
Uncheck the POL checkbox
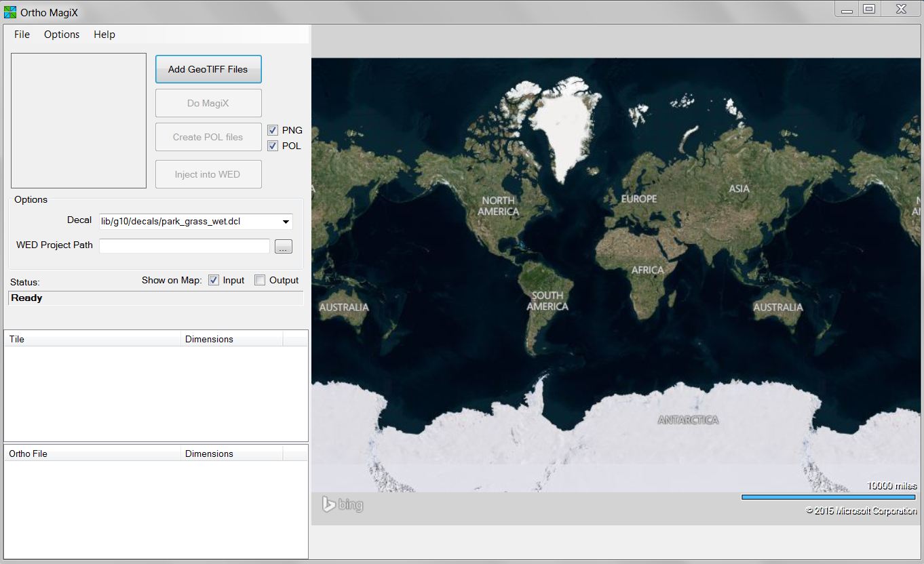(273, 146)
